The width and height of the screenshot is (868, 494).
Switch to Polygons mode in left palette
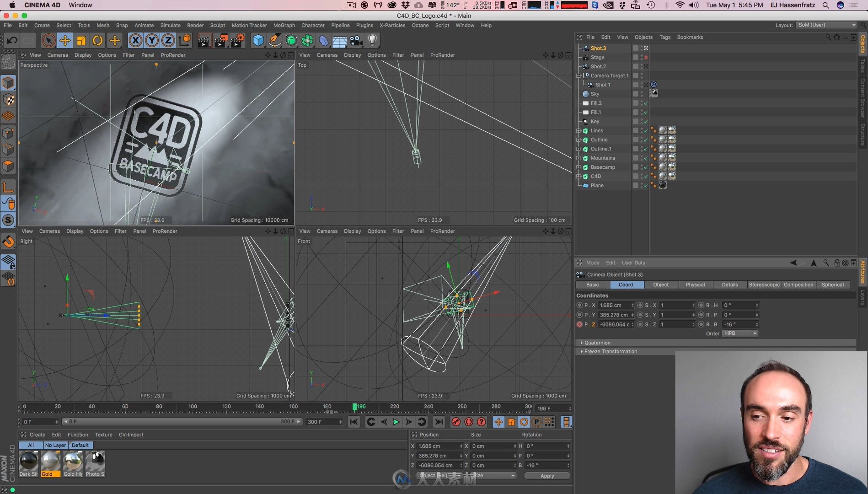8,166
